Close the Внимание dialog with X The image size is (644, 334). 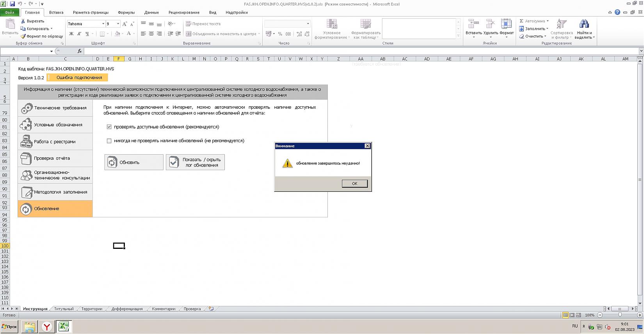click(367, 146)
